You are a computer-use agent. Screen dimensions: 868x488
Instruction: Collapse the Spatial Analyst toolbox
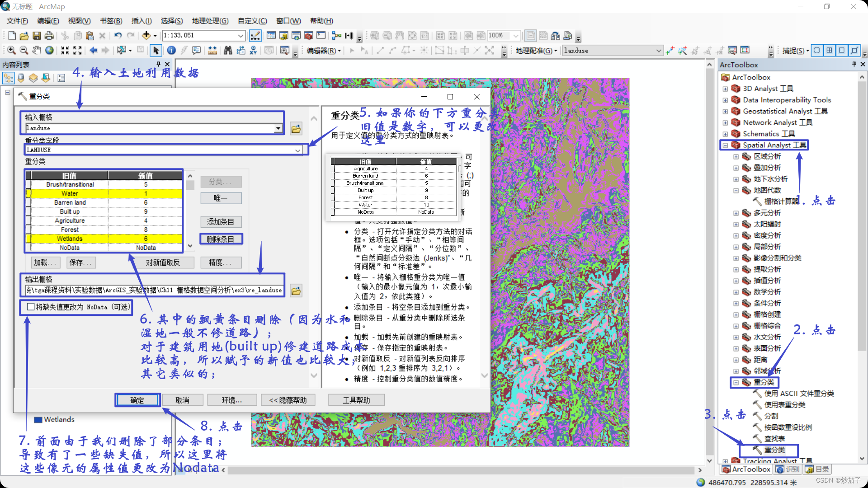point(725,145)
